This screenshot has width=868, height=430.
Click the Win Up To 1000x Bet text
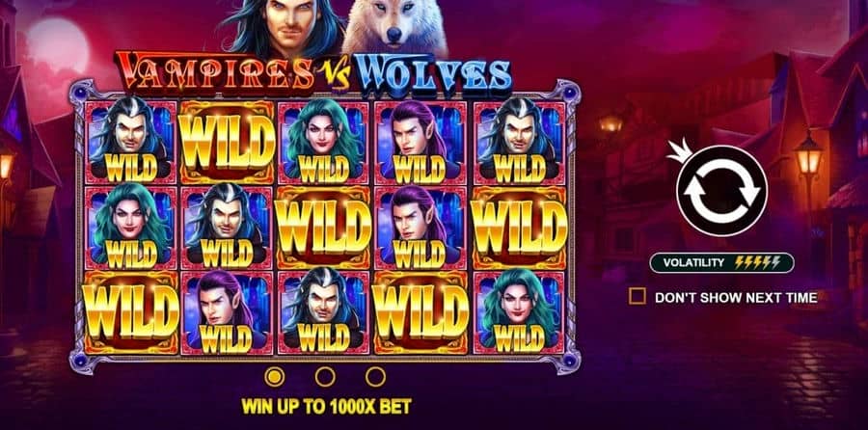[326, 406]
